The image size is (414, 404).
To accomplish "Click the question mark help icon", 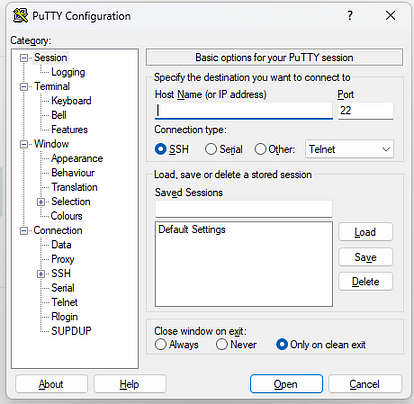I will (350, 15).
